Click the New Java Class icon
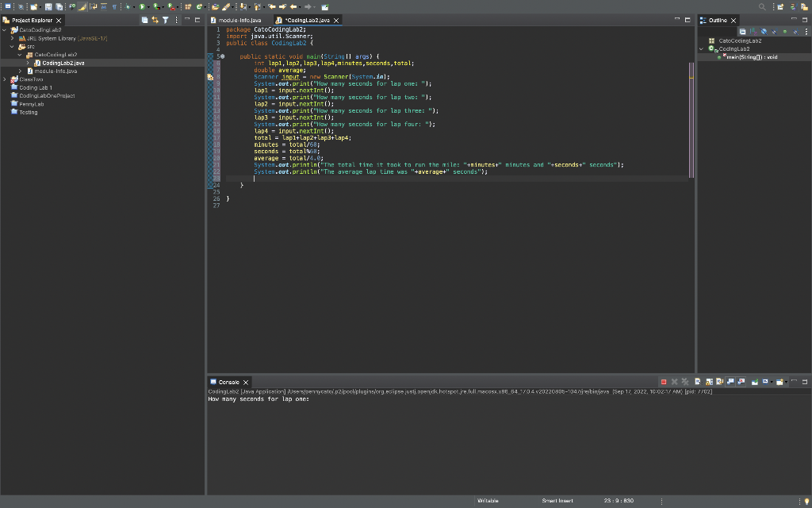 pos(199,6)
